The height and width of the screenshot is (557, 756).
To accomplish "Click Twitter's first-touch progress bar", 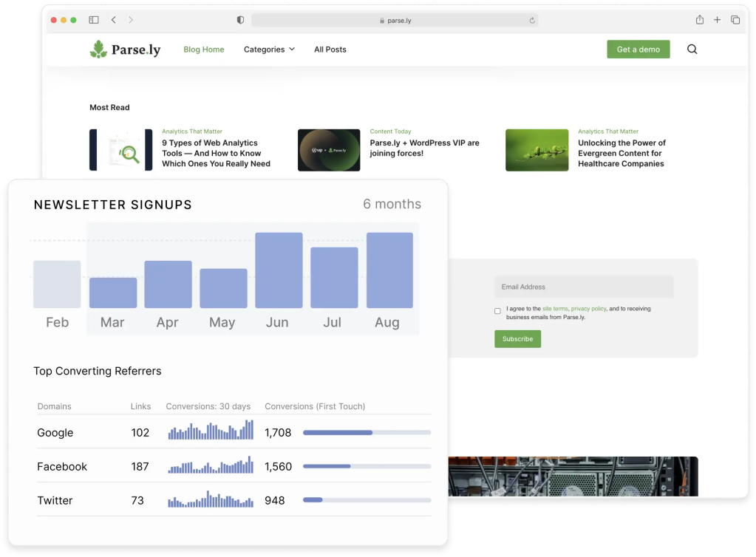I will (367, 500).
